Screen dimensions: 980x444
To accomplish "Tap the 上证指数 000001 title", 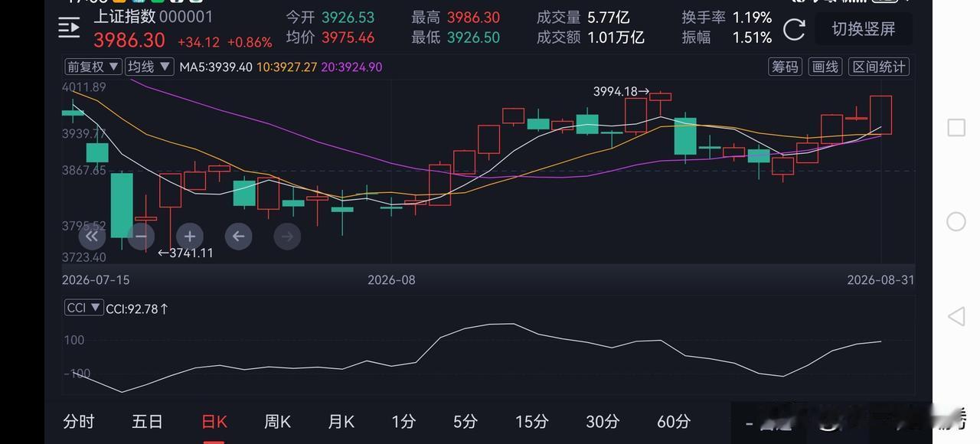I will point(153,16).
